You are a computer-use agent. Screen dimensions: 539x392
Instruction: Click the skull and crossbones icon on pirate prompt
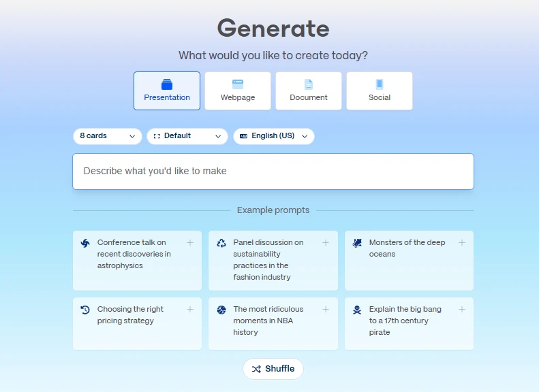coord(357,310)
